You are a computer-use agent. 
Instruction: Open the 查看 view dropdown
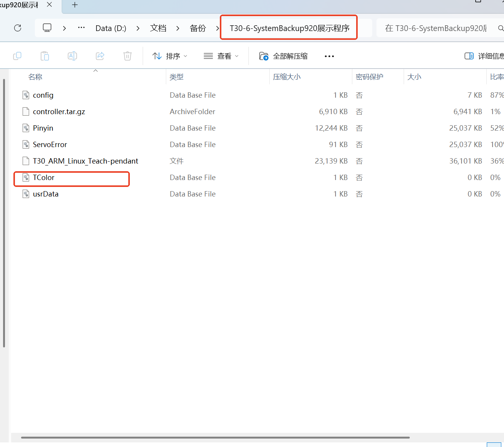[x=221, y=56]
